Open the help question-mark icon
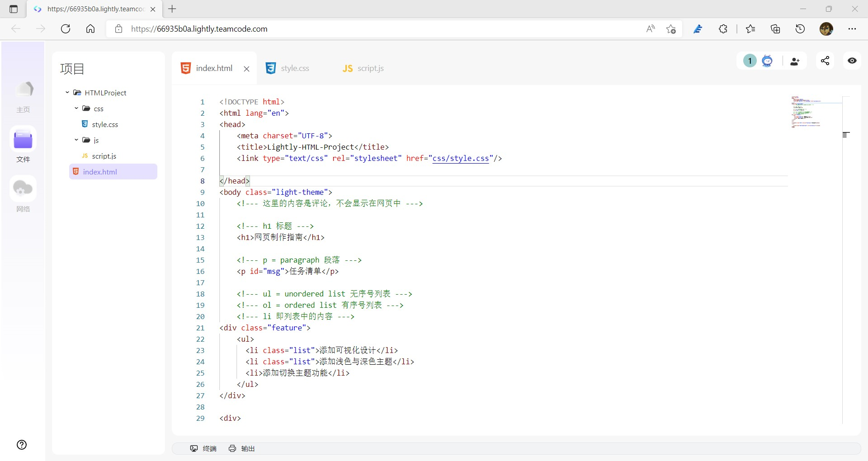The width and height of the screenshot is (868, 461). tap(21, 445)
